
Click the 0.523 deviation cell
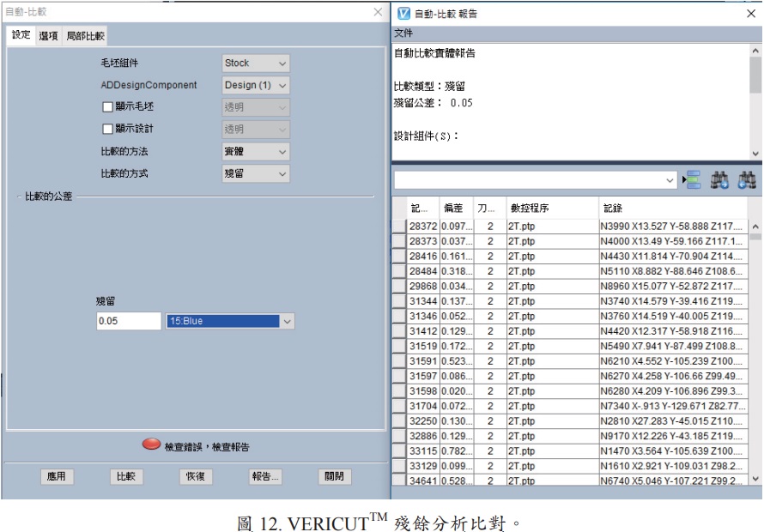pos(457,361)
